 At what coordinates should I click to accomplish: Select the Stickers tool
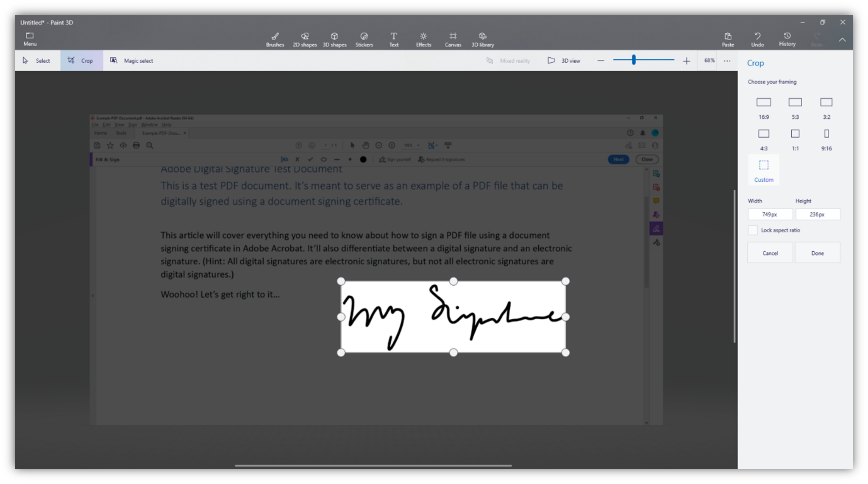coord(364,39)
